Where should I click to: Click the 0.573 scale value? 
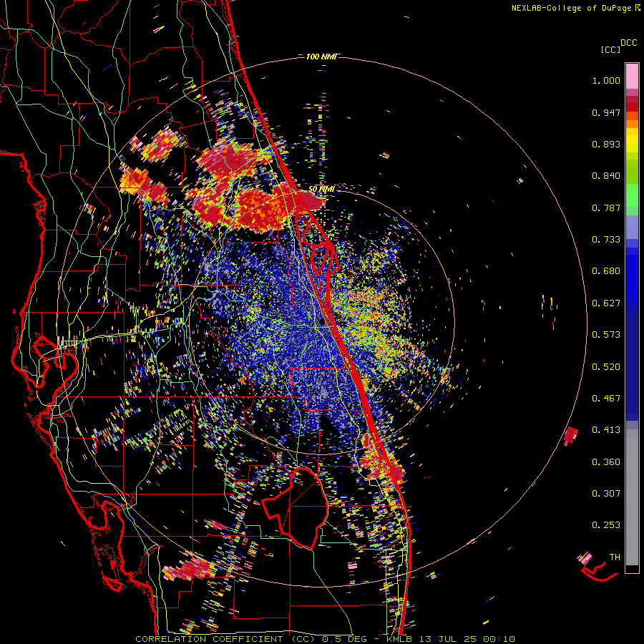point(606,335)
